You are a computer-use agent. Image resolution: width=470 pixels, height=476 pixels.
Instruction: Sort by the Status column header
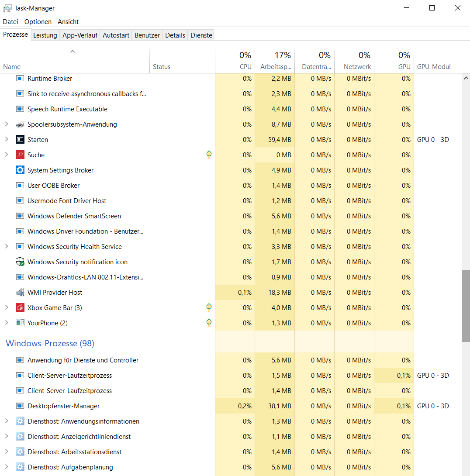[x=182, y=61]
